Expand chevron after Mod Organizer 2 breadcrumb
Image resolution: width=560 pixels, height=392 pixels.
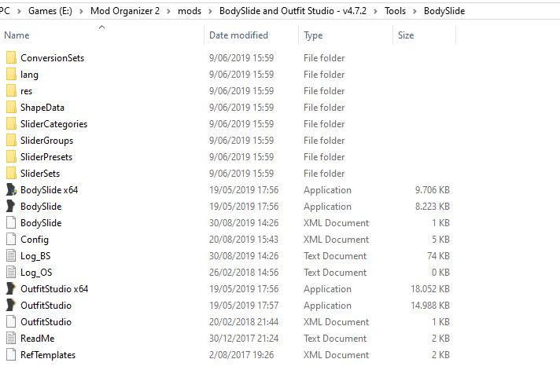pyautogui.click(x=168, y=12)
